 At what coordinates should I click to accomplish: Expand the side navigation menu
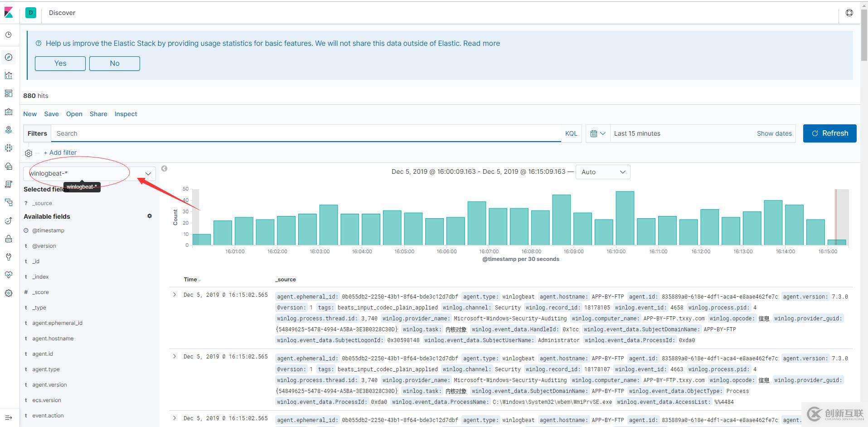click(9, 417)
